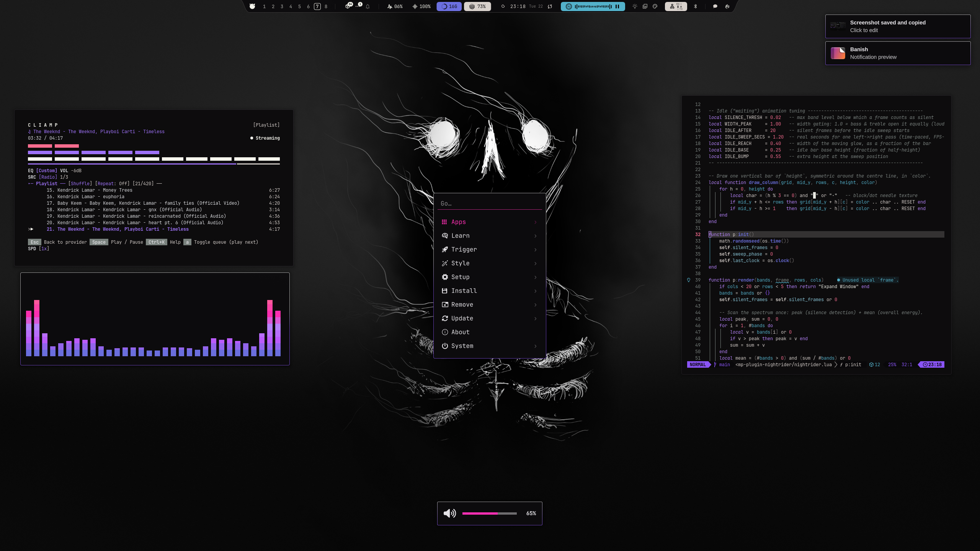Click the speaker icon in the volume popup

point(450,514)
